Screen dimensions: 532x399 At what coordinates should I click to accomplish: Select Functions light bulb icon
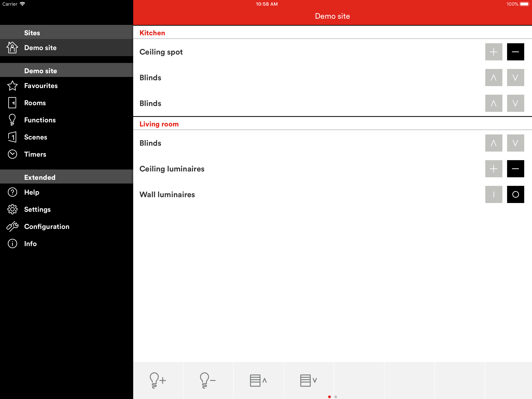pos(12,120)
